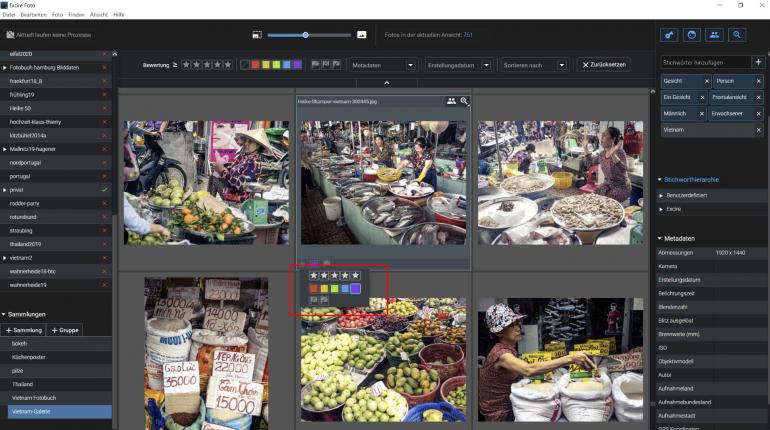Screen dimensions: 770x430
Task: Open the face search icon
Action: tap(692, 34)
